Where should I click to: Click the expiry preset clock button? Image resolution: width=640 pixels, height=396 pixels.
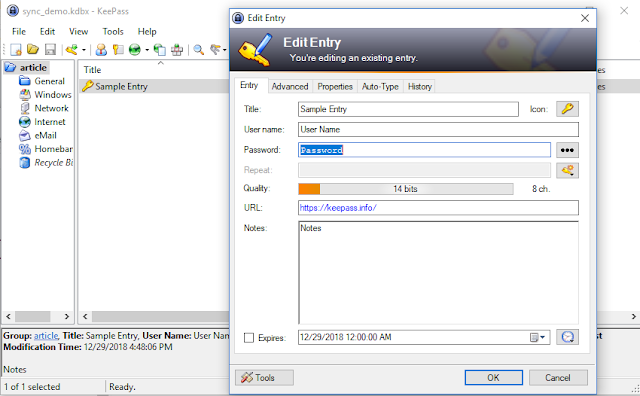(567, 337)
